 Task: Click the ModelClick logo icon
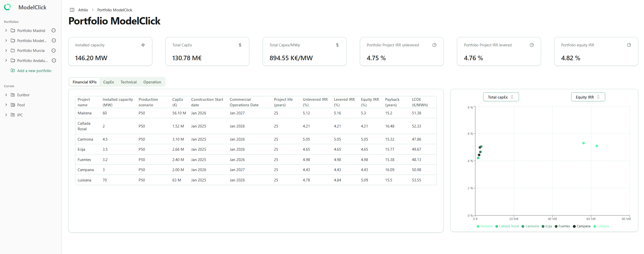(x=7, y=7)
